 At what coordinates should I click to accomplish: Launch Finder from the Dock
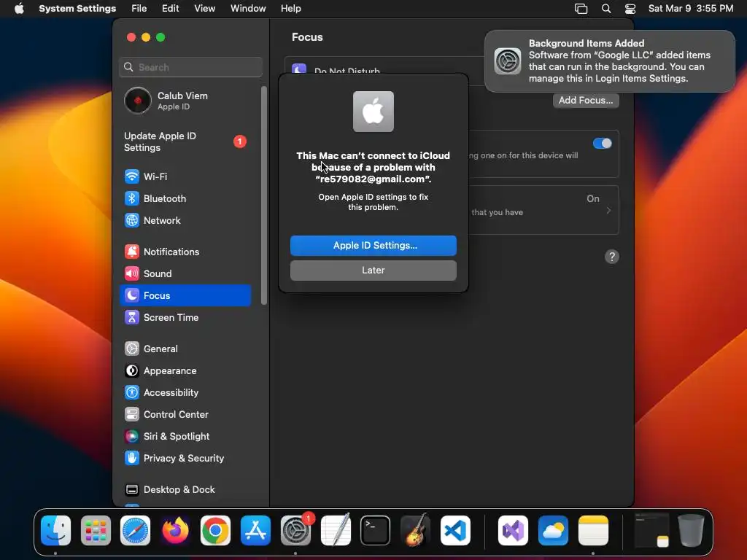click(55, 531)
